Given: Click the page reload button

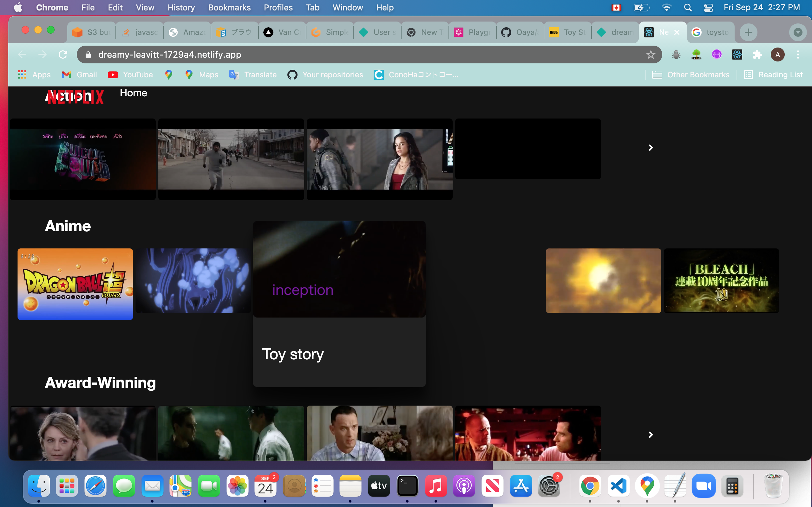Looking at the screenshot, I should [x=63, y=54].
